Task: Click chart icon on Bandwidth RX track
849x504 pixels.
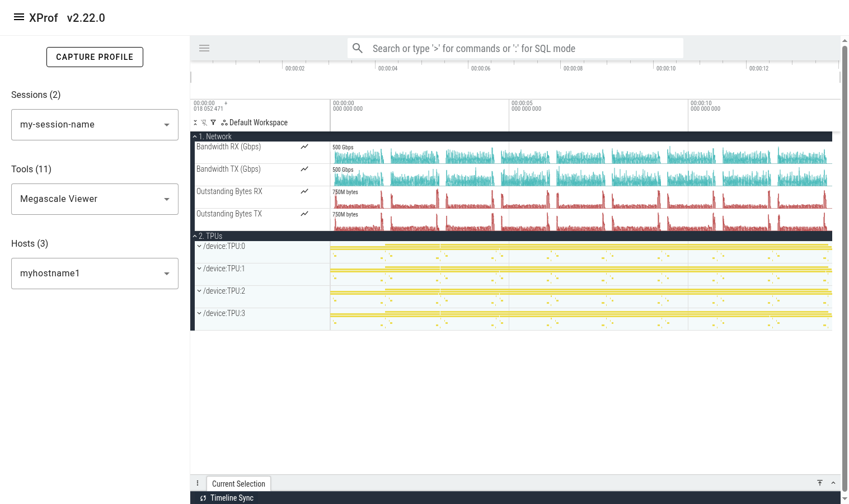Action: pos(304,147)
